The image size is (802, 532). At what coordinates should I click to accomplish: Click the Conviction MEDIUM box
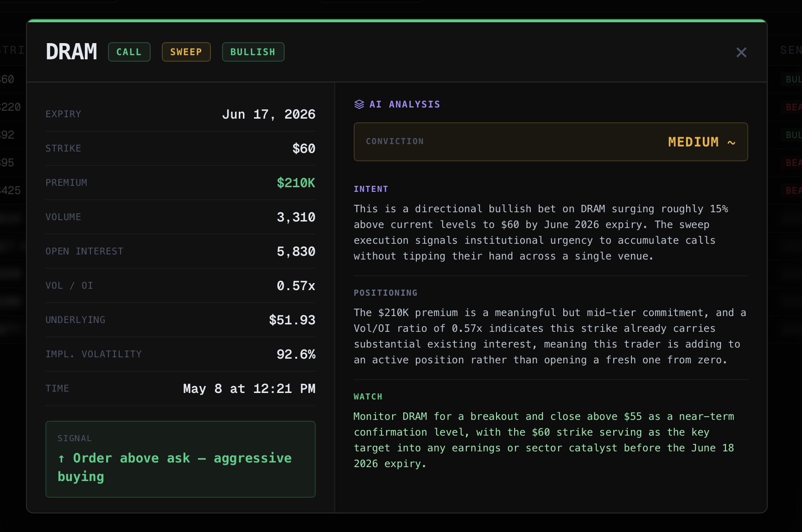pyautogui.click(x=551, y=142)
